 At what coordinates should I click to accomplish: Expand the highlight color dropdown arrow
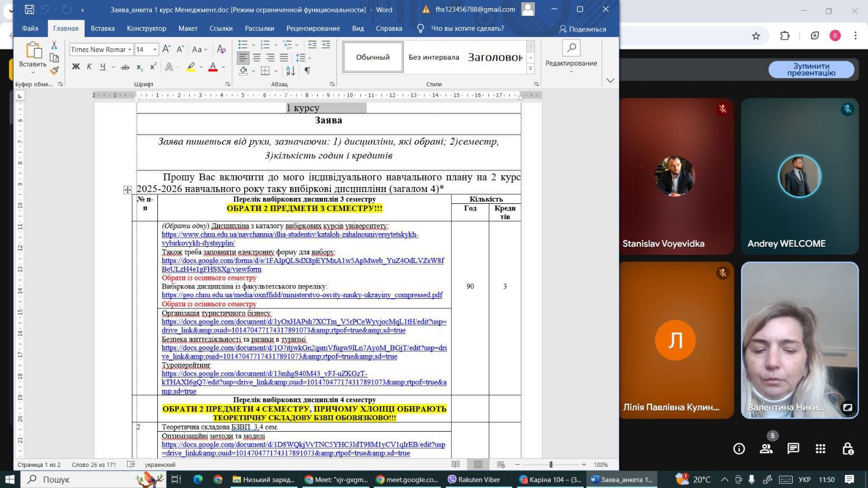tap(201, 67)
